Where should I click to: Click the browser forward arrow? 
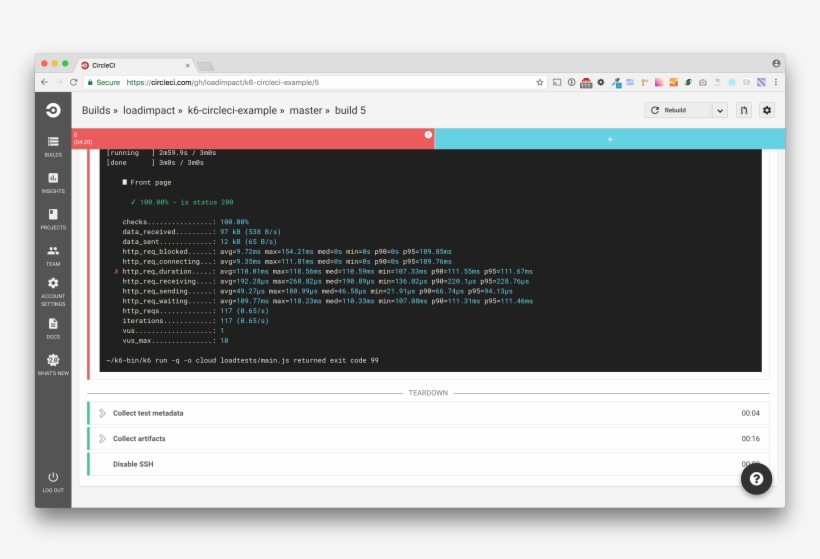(59, 82)
